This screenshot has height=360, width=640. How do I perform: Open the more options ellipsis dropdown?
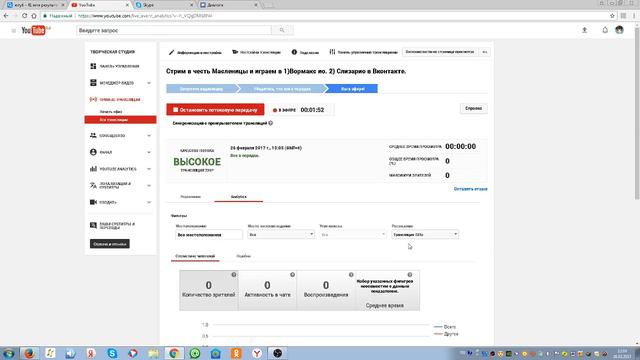[484, 52]
